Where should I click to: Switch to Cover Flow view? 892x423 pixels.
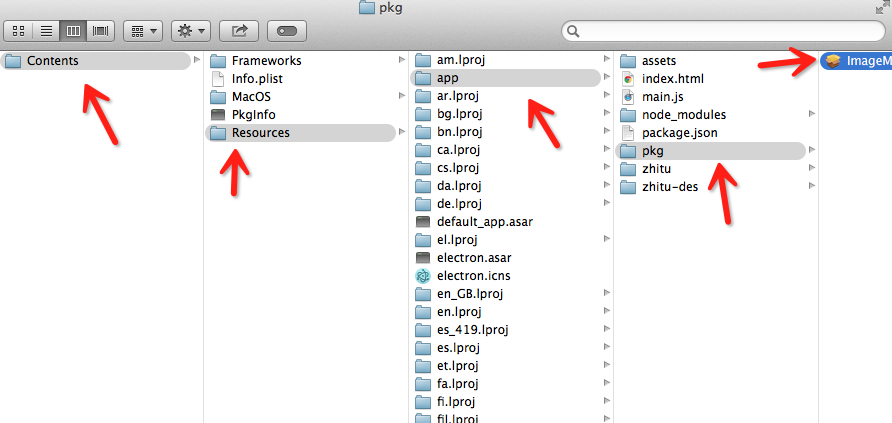(x=101, y=31)
